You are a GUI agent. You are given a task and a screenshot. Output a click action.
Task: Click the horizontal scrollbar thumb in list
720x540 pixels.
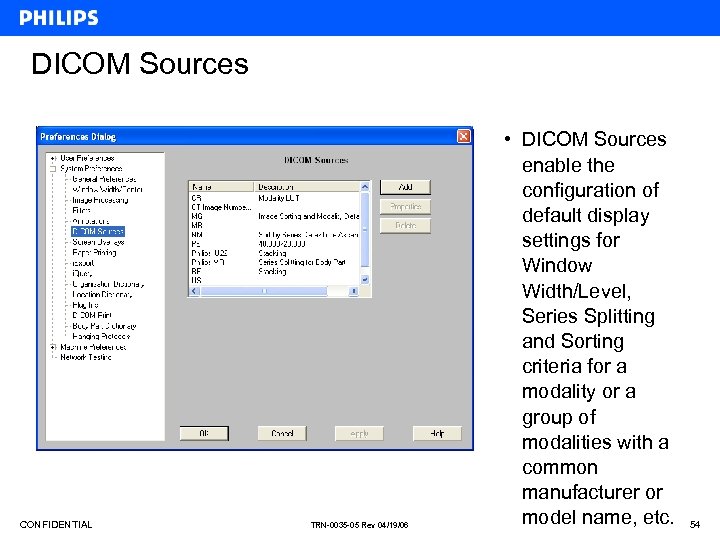[x=264, y=291]
